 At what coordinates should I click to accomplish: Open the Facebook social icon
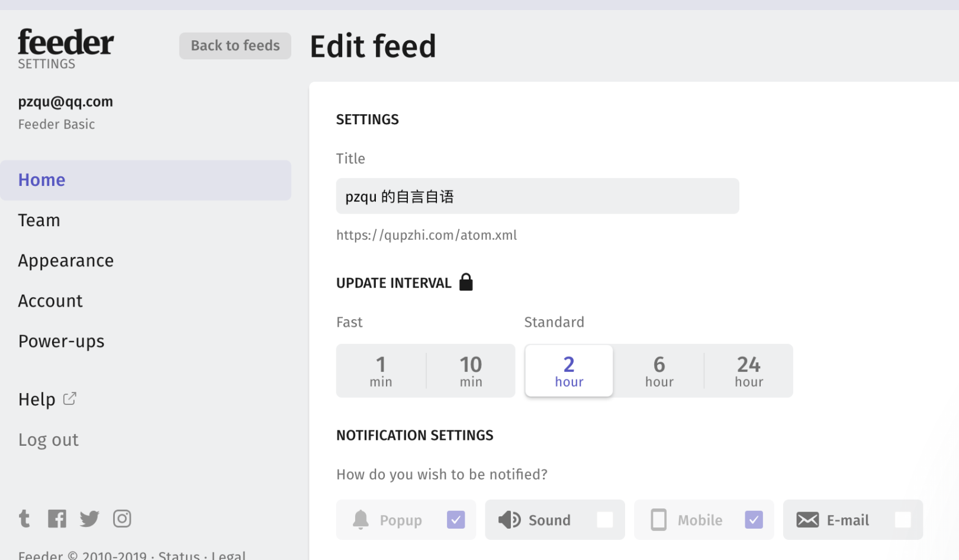57,519
